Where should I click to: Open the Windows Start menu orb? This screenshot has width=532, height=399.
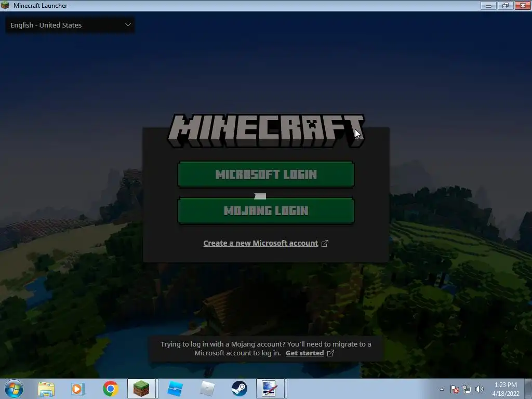coord(14,389)
